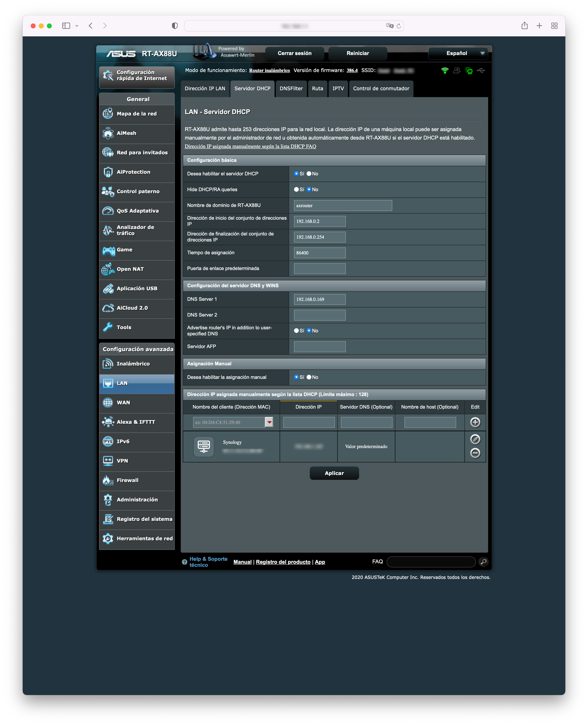Screen dimensions: 588x725
Task: Switch to IPTV tab
Action: coord(338,89)
